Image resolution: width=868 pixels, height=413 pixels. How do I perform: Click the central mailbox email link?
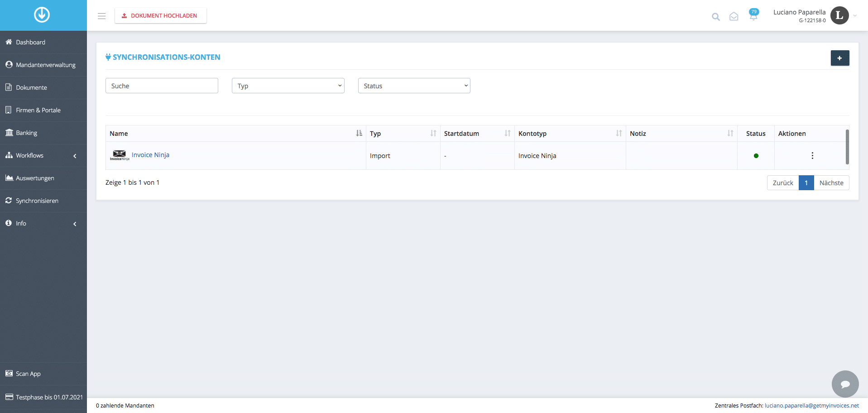[811, 405]
